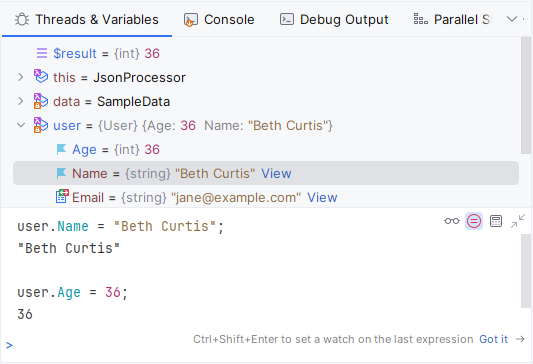
Task: Click the user.Age = 36 expression line
Action: pyautogui.click(x=72, y=292)
